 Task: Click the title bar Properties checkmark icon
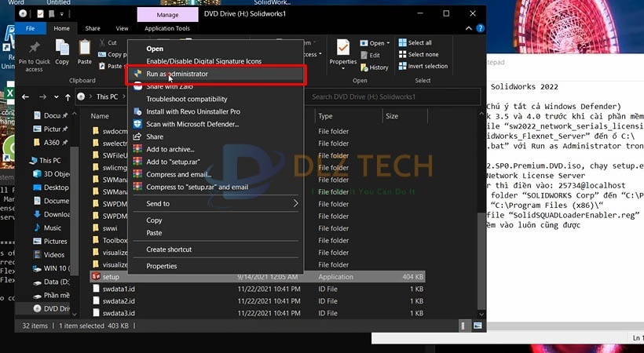40,14
